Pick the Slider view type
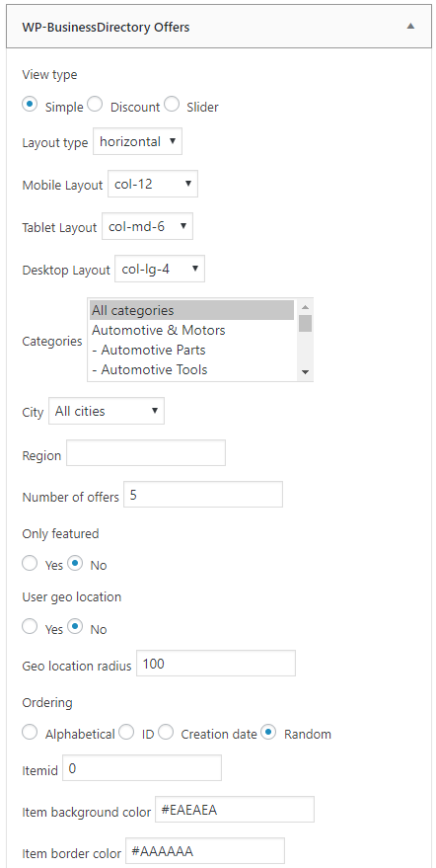Viewport: 436px width, 868px height. pos(172,104)
